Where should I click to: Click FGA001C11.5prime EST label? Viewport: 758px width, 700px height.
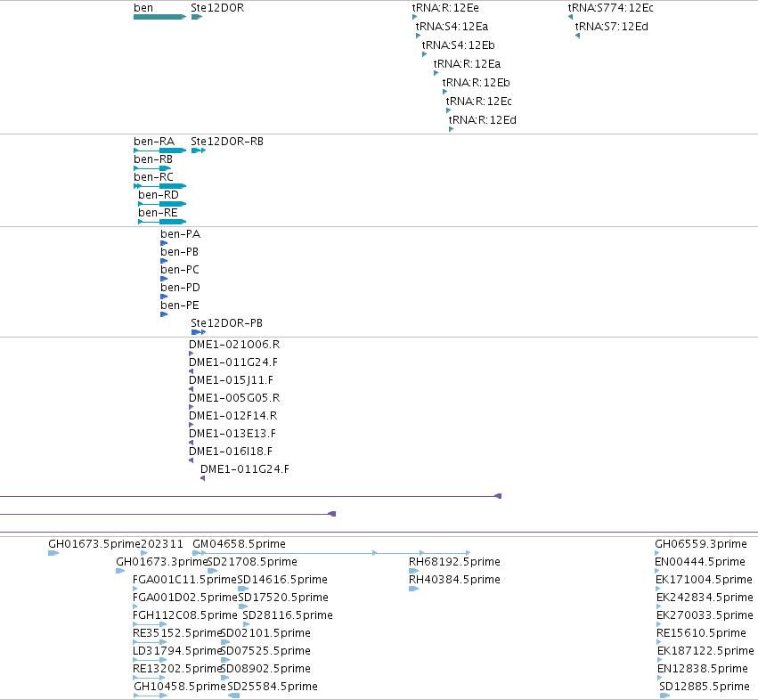[184, 580]
